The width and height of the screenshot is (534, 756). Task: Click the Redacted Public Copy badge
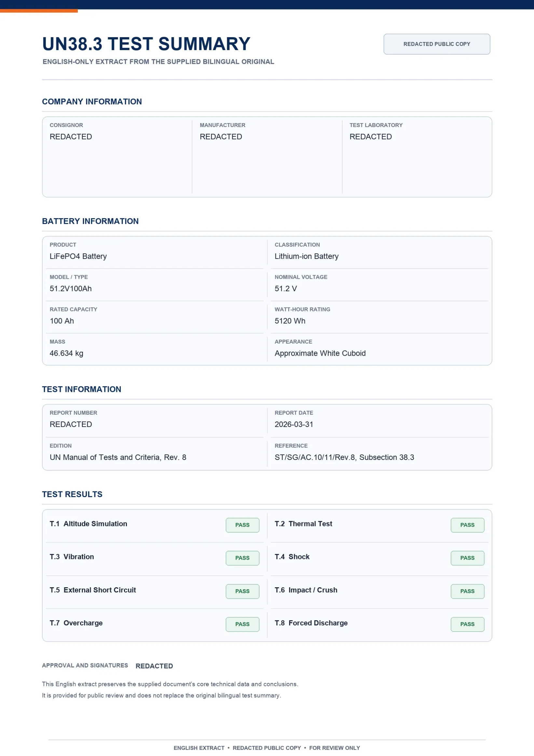pyautogui.click(x=437, y=44)
